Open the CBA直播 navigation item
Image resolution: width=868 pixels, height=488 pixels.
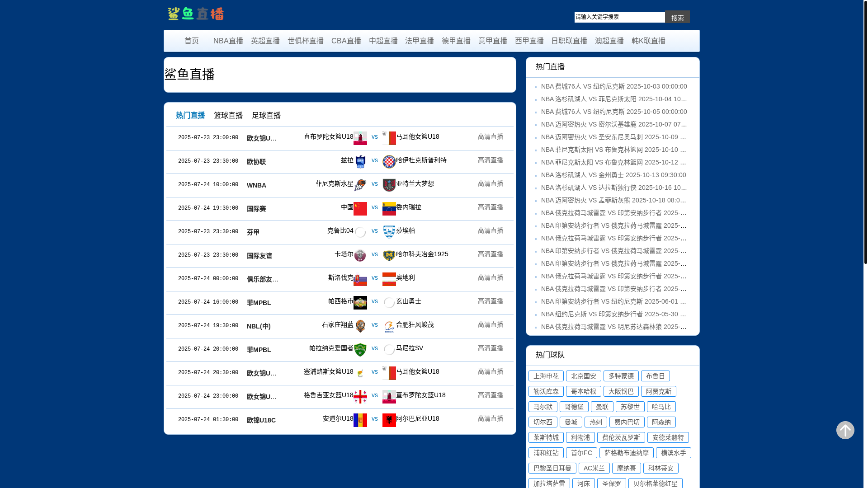point(346,41)
